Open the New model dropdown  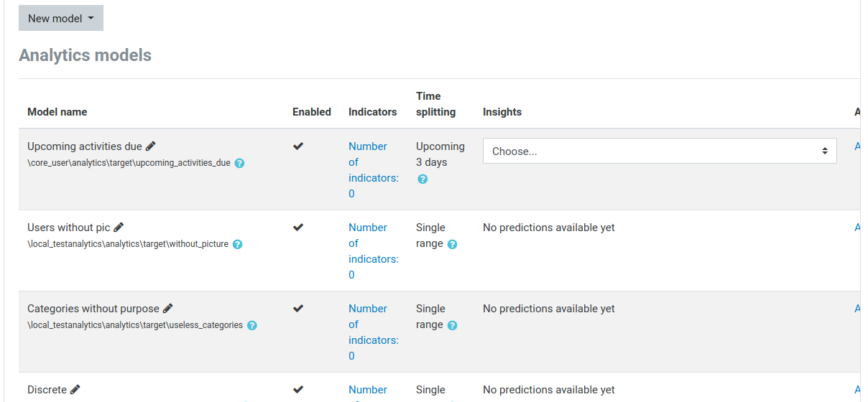(x=61, y=19)
